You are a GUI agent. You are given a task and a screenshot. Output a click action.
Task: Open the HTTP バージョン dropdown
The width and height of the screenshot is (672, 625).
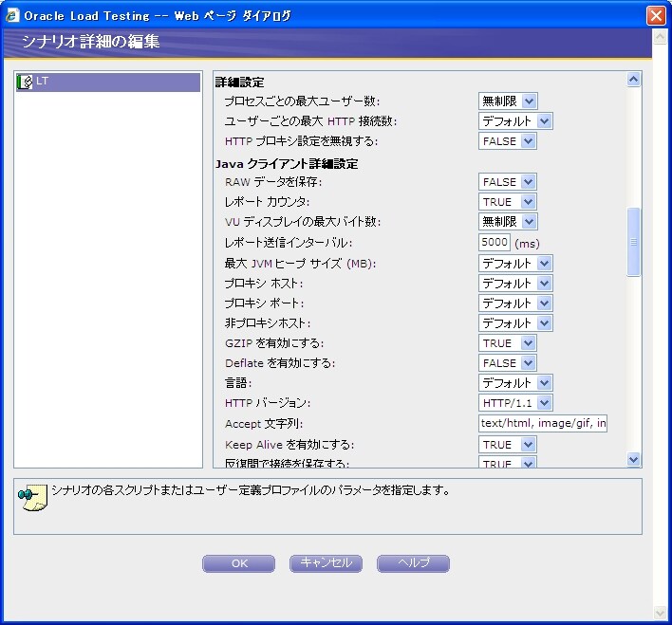tap(515, 403)
